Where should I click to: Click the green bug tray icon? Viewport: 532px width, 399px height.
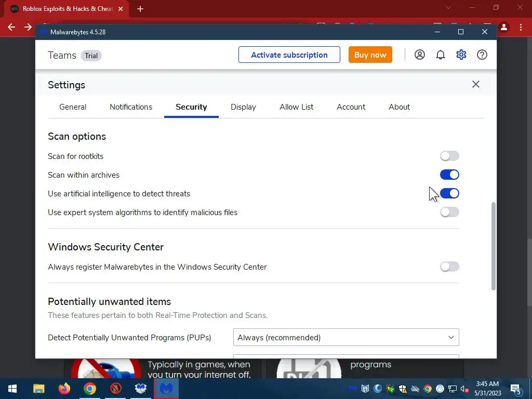[x=390, y=389]
